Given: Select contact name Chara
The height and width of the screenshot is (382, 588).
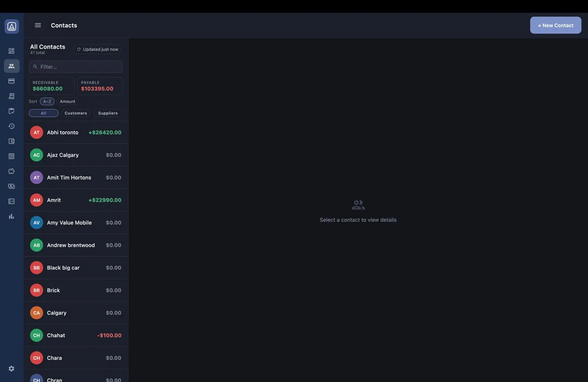Looking at the screenshot, I should [54, 358].
